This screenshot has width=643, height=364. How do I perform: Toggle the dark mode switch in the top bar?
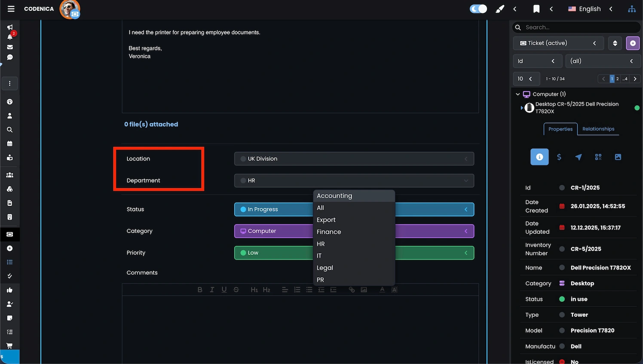(478, 9)
